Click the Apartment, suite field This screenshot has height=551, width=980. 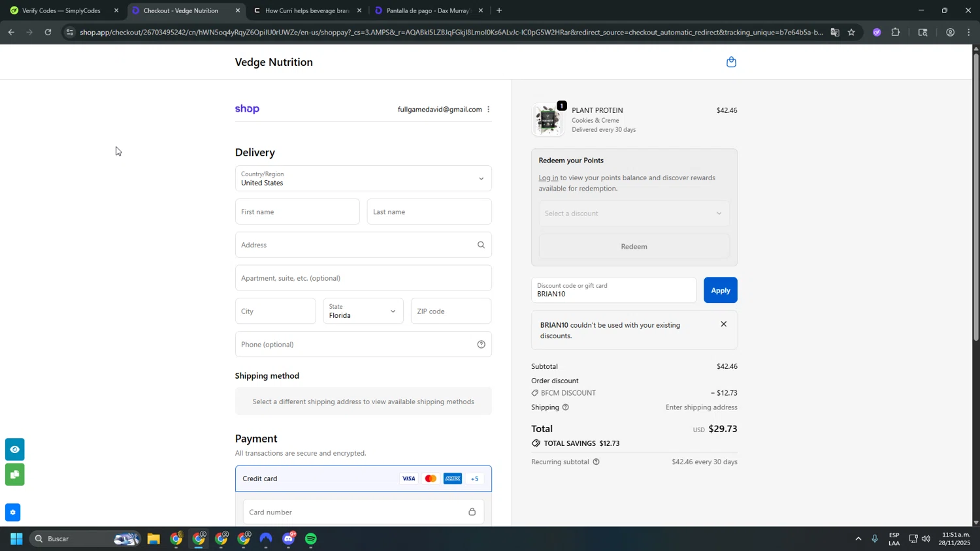pos(363,278)
